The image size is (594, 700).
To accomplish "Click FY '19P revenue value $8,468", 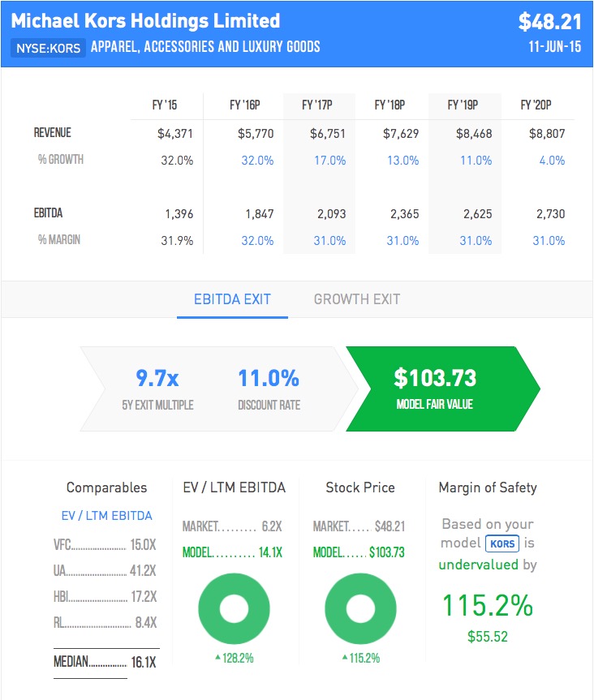I will tap(474, 134).
